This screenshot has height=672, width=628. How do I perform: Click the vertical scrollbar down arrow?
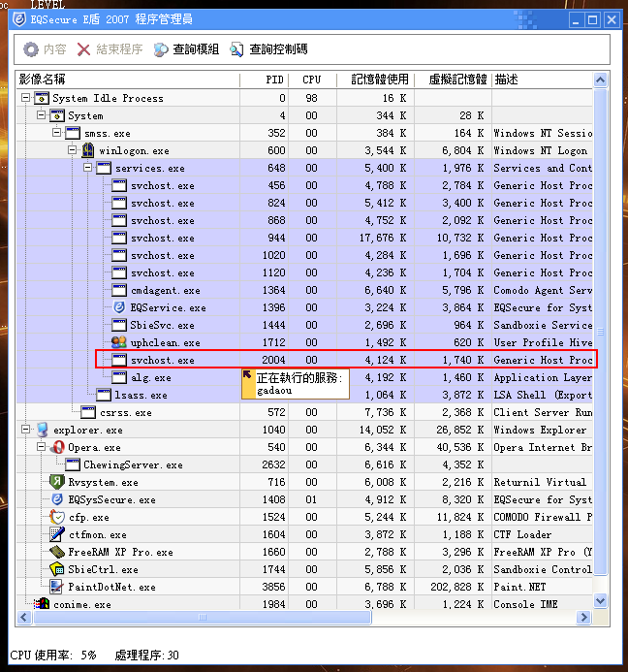click(601, 601)
